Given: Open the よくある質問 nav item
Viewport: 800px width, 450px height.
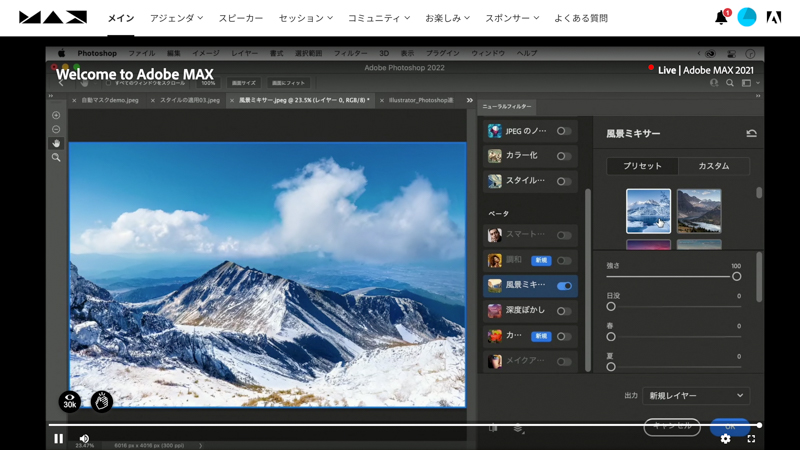Looking at the screenshot, I should click(581, 18).
